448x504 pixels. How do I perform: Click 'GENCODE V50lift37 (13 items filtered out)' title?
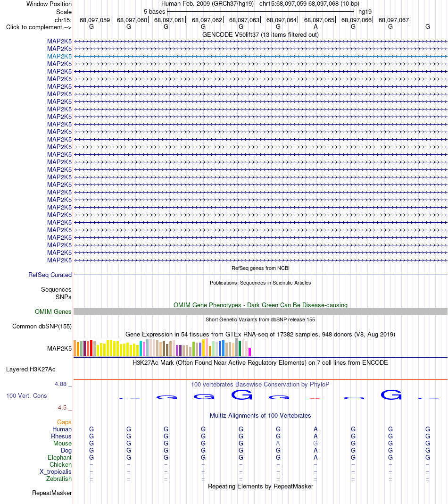[x=260, y=35]
